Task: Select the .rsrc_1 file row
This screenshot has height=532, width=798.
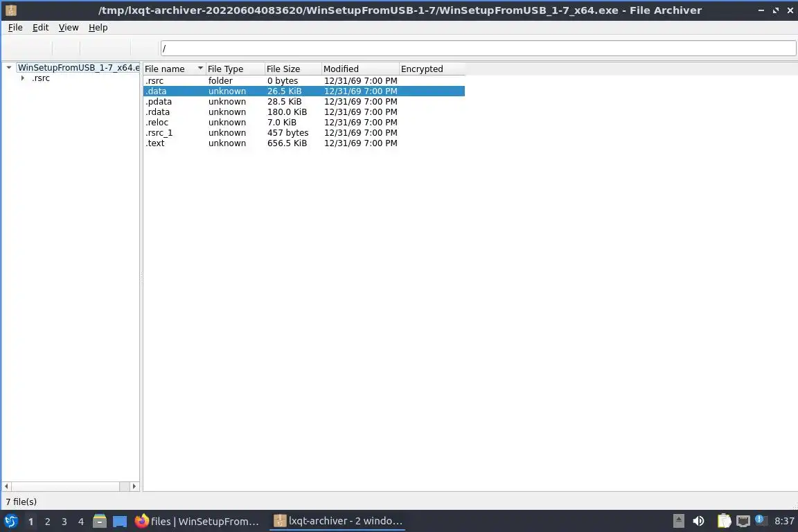Action: click(x=304, y=133)
